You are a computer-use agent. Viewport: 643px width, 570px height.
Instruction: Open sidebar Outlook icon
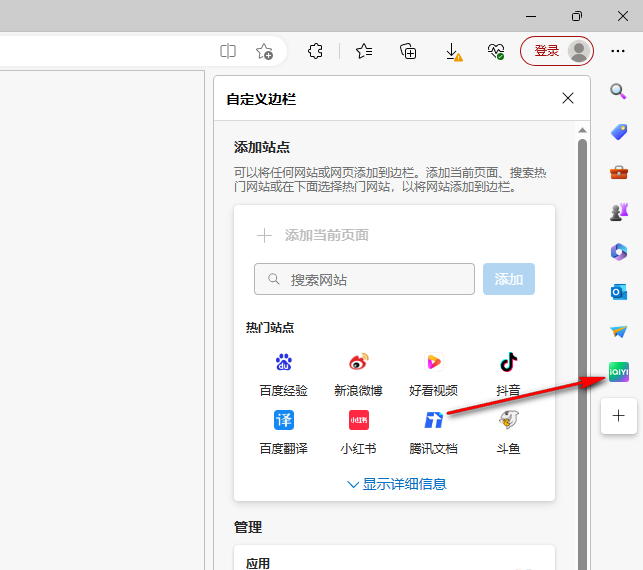(x=619, y=292)
